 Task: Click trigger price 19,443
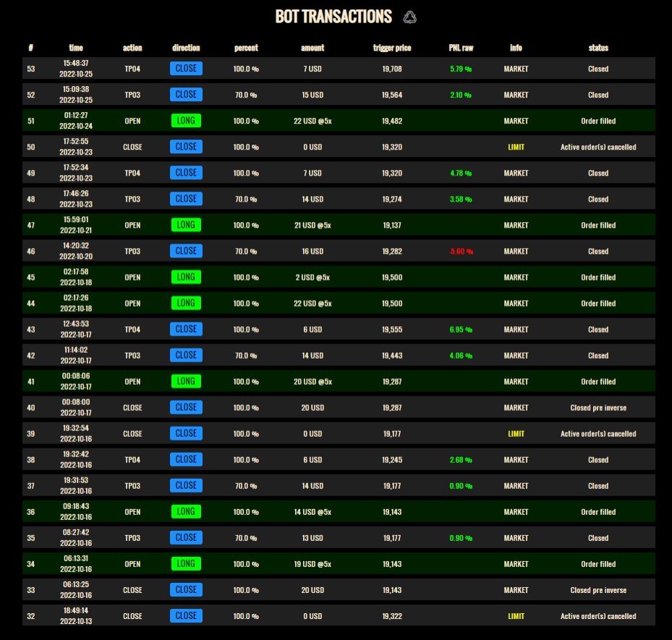[392, 356]
